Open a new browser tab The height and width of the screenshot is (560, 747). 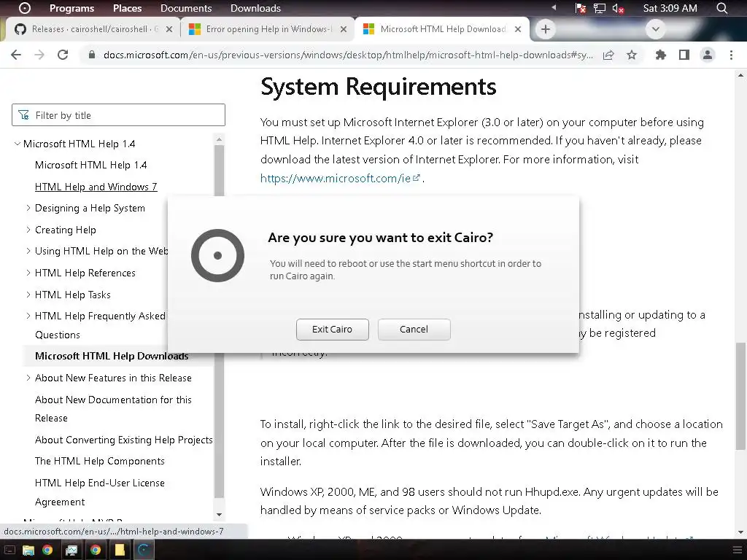[x=546, y=29]
